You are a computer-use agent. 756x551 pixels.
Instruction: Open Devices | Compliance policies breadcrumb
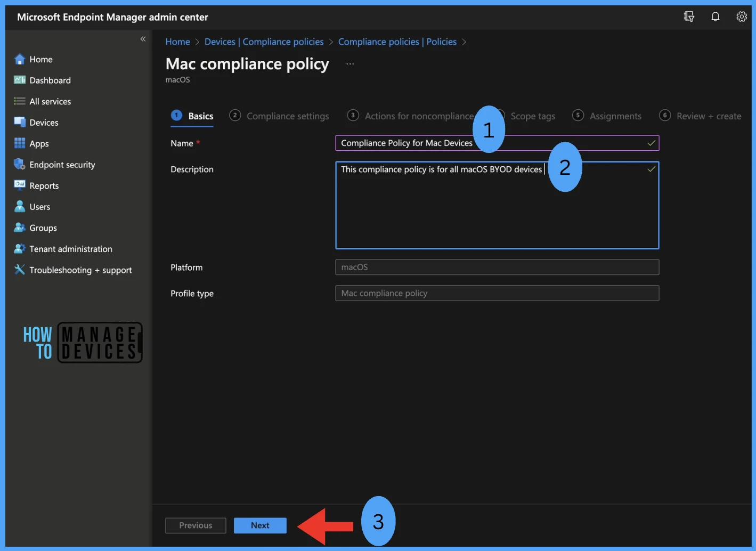(264, 42)
